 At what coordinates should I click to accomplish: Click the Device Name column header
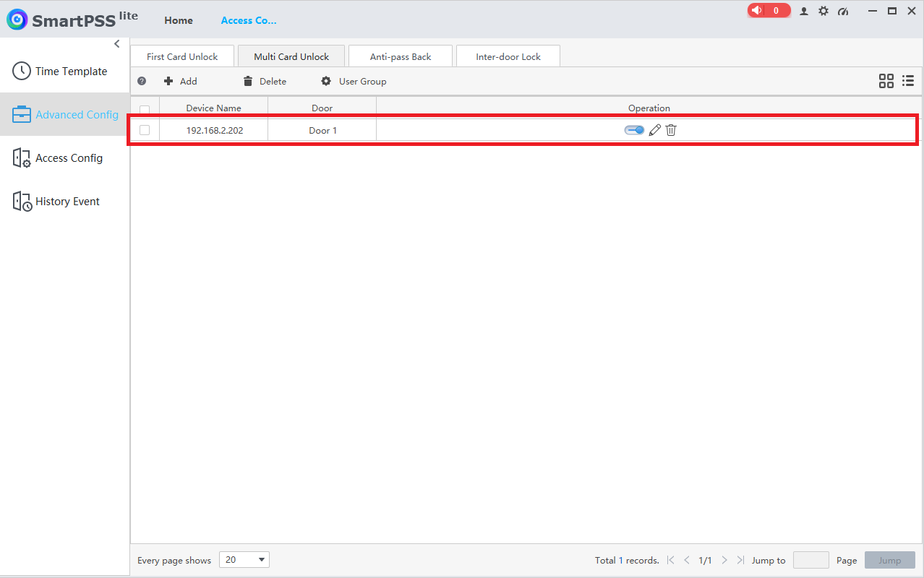[214, 108]
